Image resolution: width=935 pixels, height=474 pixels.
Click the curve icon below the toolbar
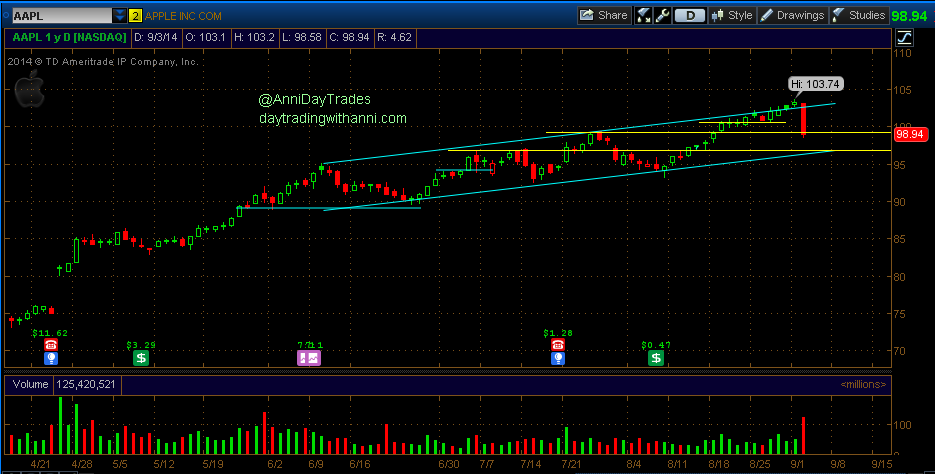[904, 38]
